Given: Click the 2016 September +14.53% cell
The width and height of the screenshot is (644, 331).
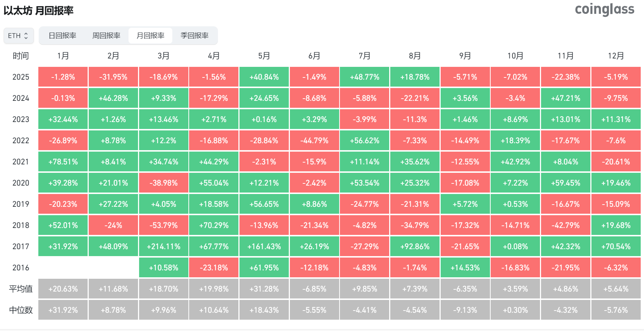Looking at the screenshot, I should [465, 268].
